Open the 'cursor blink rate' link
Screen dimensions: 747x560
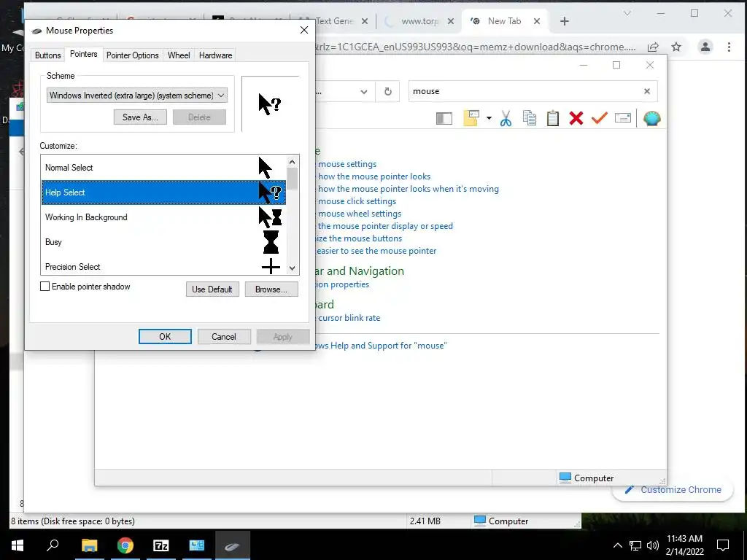(x=349, y=318)
